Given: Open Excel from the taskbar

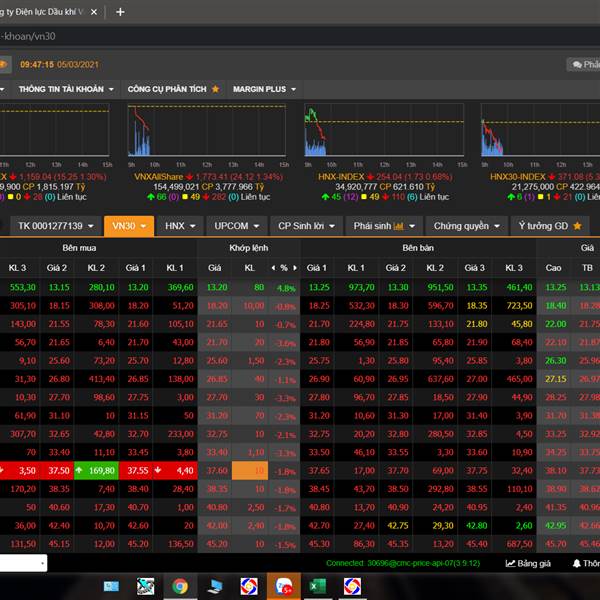Looking at the screenshot, I should tap(318, 586).
